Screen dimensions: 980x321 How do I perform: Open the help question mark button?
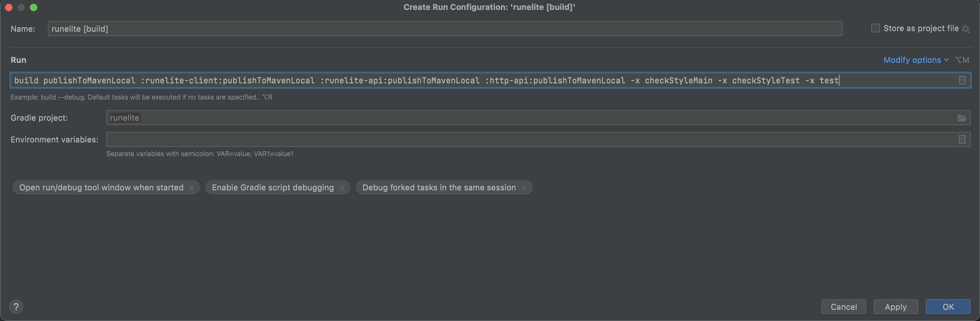pos(16,306)
